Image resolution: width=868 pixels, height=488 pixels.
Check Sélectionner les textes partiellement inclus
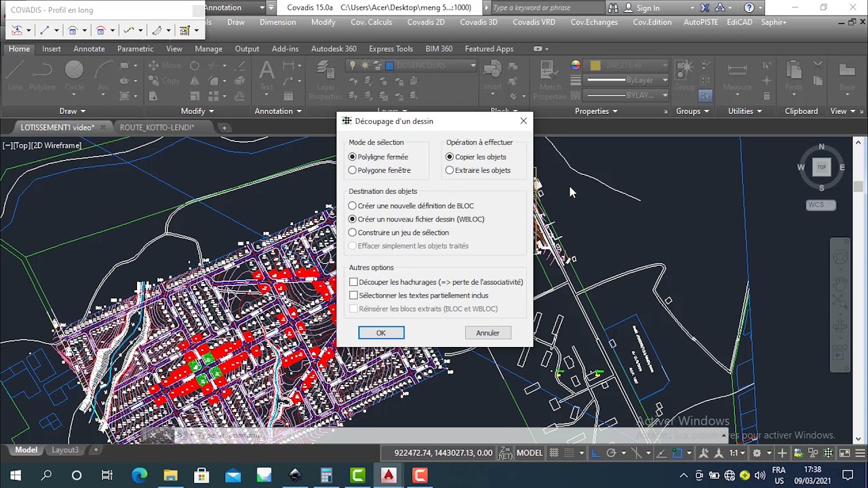pyautogui.click(x=353, y=296)
